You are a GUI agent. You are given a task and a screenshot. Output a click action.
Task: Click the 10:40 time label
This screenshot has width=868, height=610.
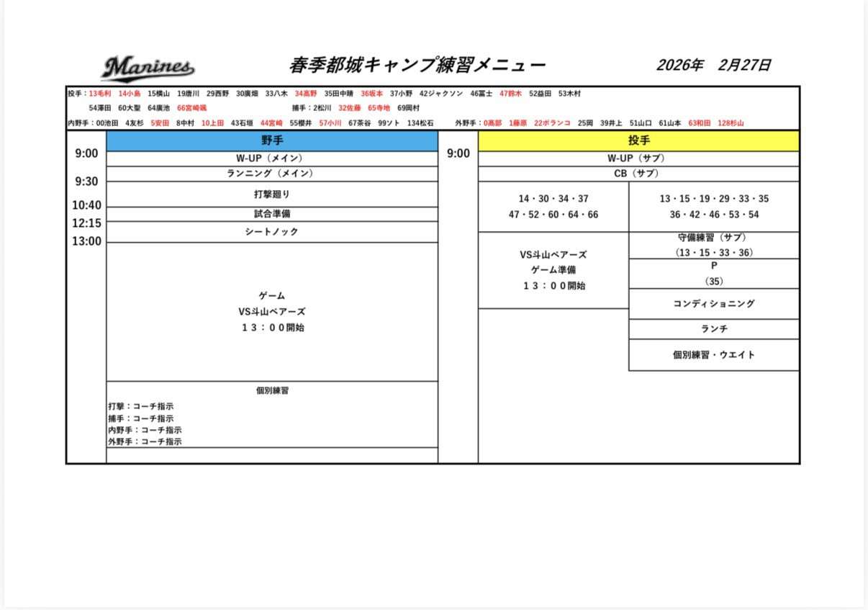(x=86, y=205)
